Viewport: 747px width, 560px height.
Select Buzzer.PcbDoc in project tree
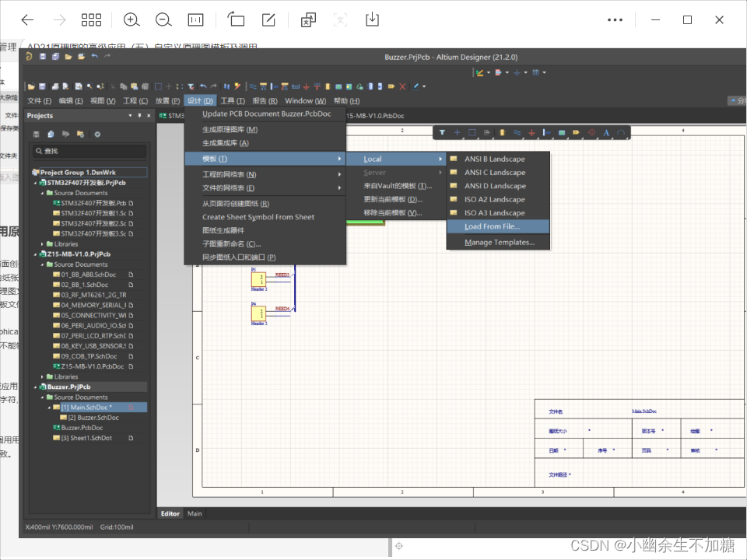tap(82, 428)
